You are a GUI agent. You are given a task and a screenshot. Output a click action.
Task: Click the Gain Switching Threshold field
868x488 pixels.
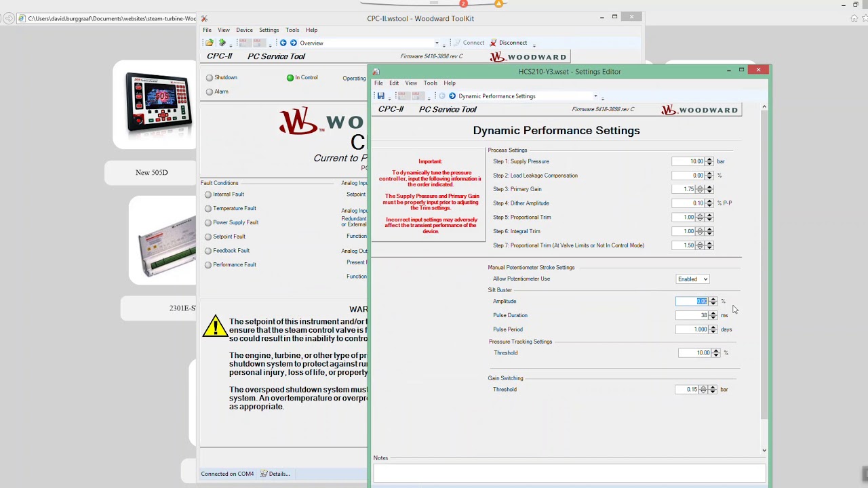(x=687, y=390)
